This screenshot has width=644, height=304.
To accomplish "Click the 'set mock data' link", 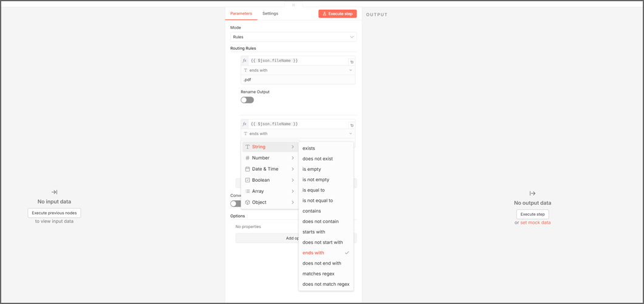I will pos(535,223).
